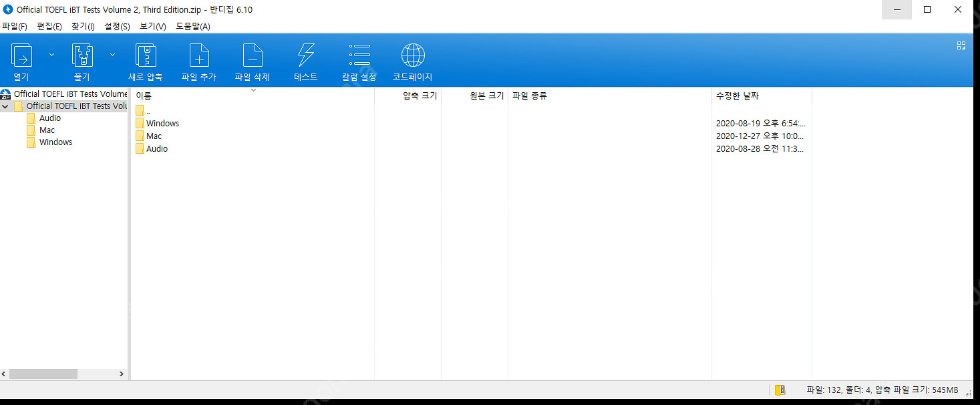Select the Windows folder in the file list
Image resolution: width=980 pixels, height=405 pixels.
tap(158, 123)
